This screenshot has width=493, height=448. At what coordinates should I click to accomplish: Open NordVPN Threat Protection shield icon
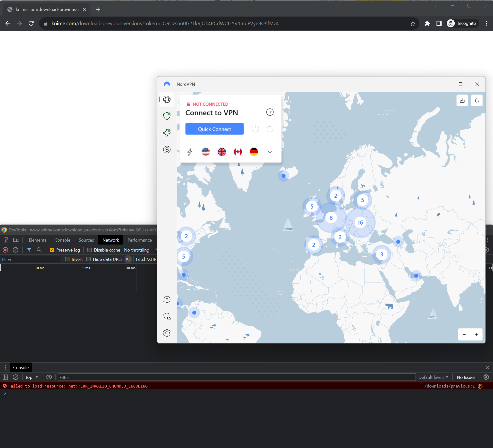pyautogui.click(x=167, y=116)
